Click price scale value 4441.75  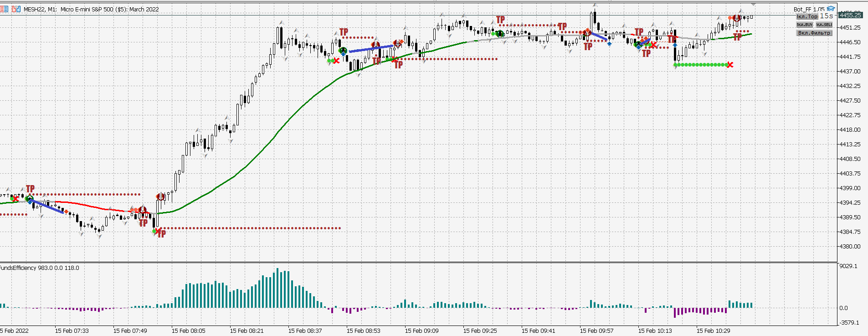(850, 57)
